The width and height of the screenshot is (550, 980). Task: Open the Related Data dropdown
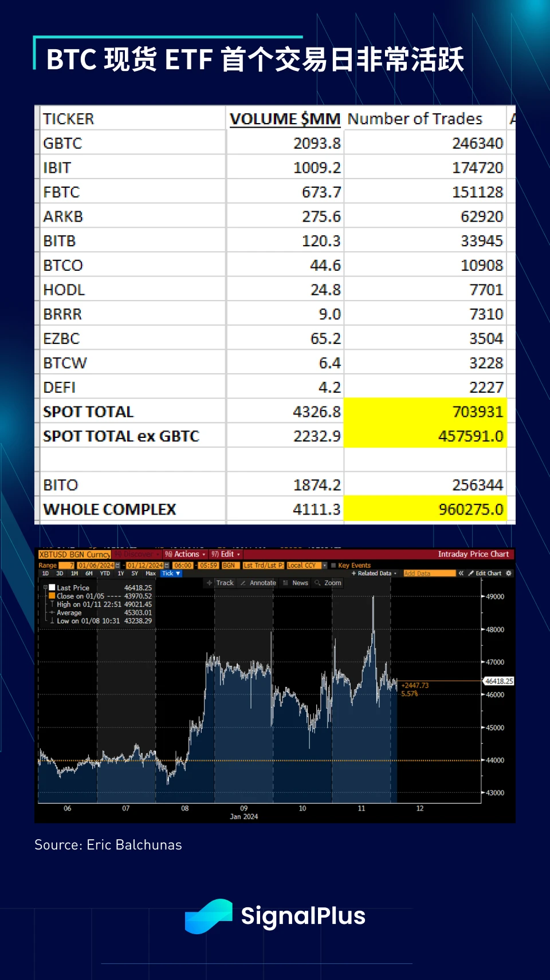tap(374, 573)
